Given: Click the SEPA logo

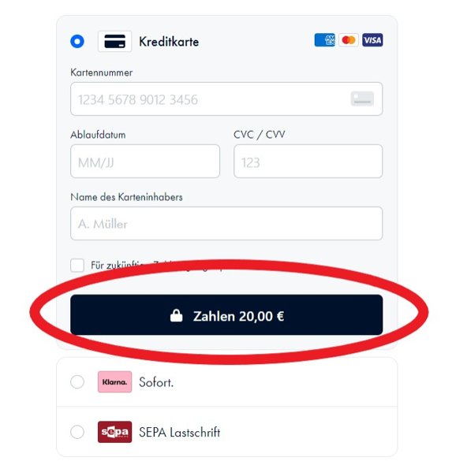Looking at the screenshot, I should tap(114, 432).
